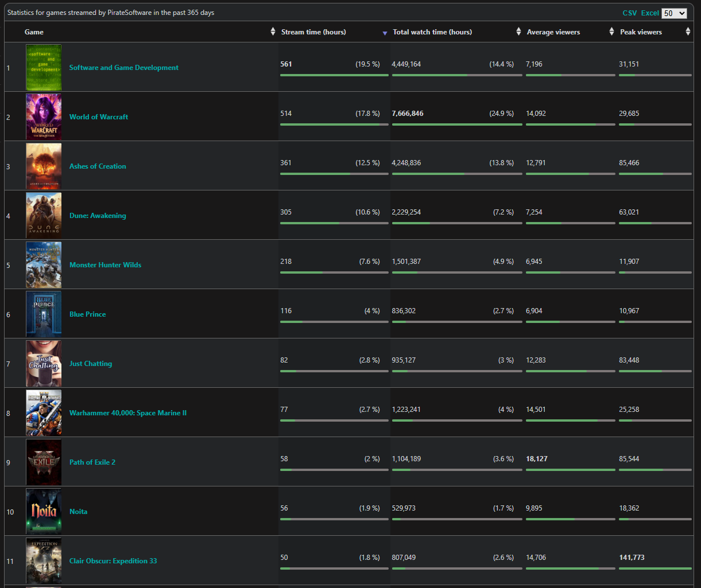Open the Blue Prince link
This screenshot has width=701, height=588.
pyautogui.click(x=88, y=314)
